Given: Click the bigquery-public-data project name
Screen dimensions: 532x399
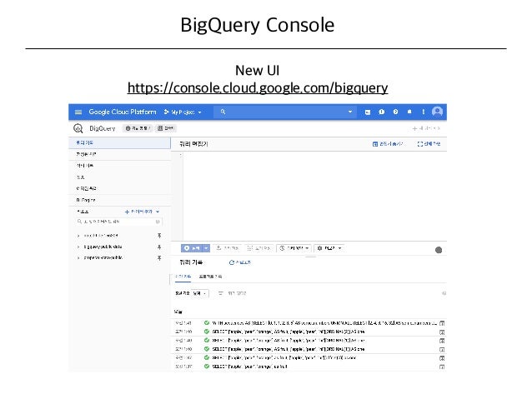Looking at the screenshot, I should [103, 247].
